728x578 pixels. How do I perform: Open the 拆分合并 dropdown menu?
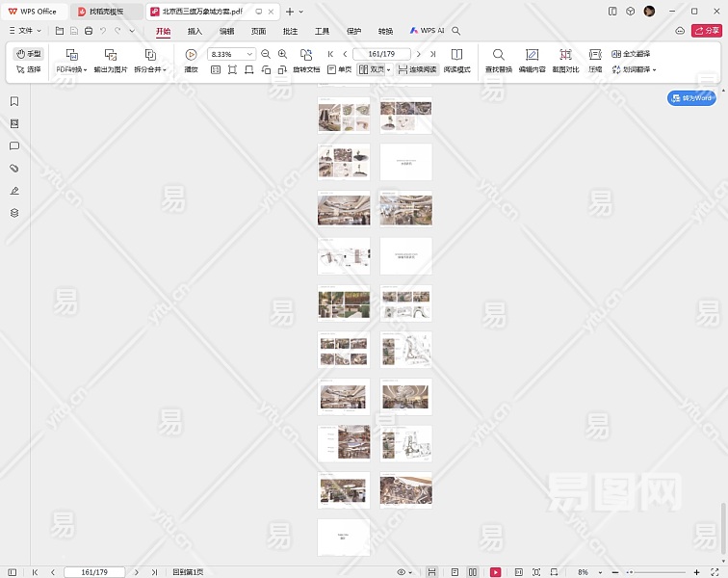click(150, 70)
